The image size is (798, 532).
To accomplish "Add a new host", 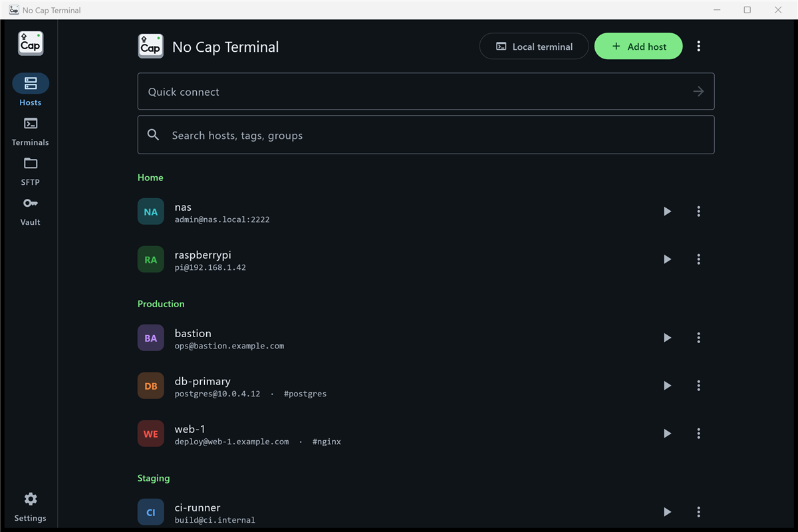I will coord(638,47).
